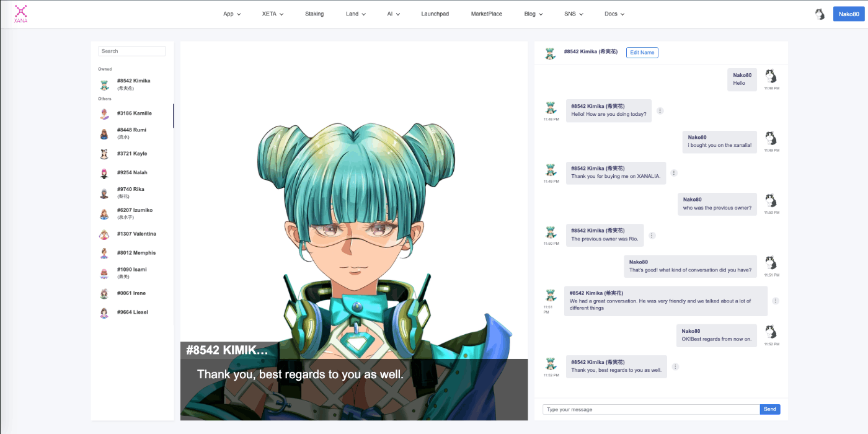Select #3186 Kamille avatar icon
Screen dimensions: 868x434
[104, 113]
